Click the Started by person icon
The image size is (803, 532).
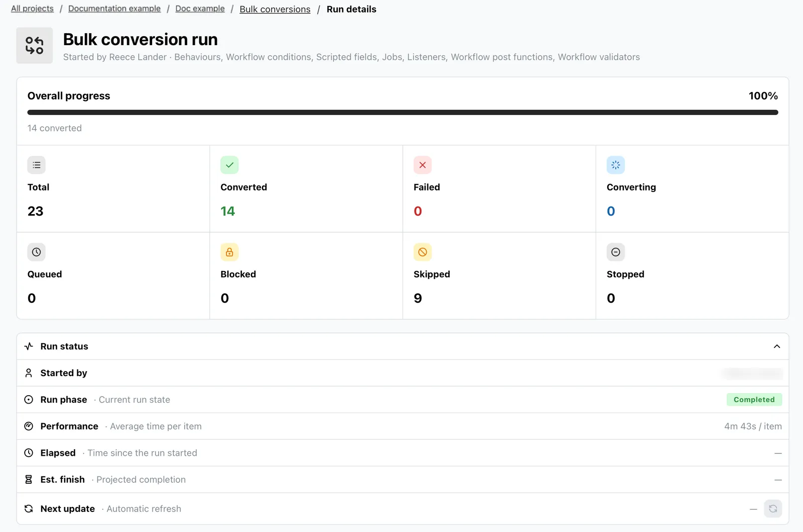click(x=29, y=373)
